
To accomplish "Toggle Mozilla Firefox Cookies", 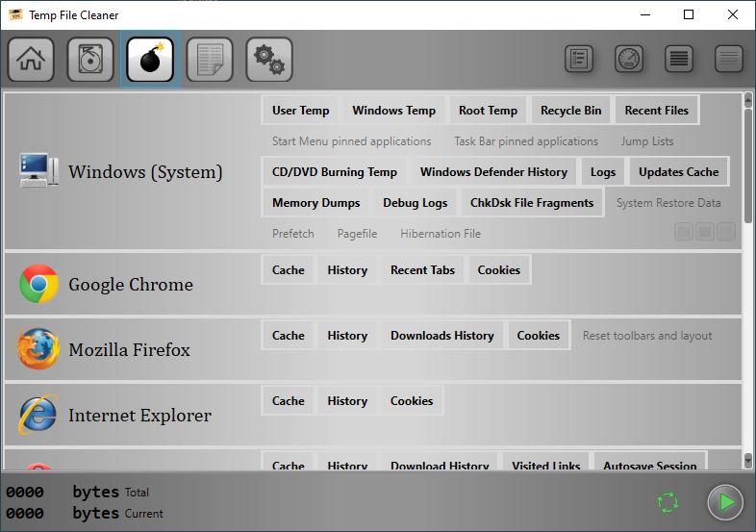I will (x=538, y=336).
